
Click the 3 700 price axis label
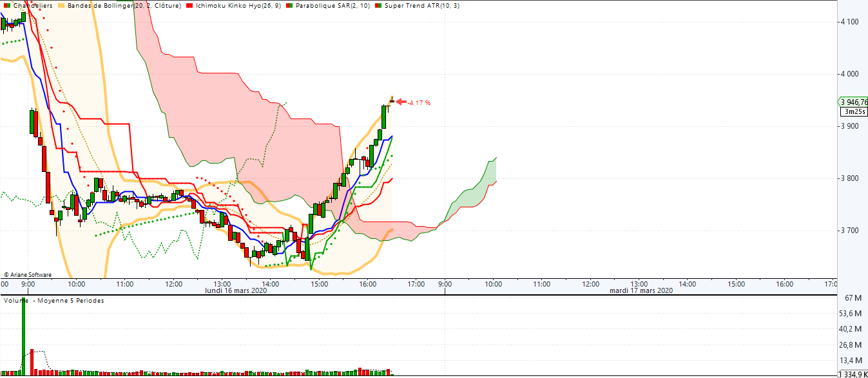pyautogui.click(x=849, y=231)
